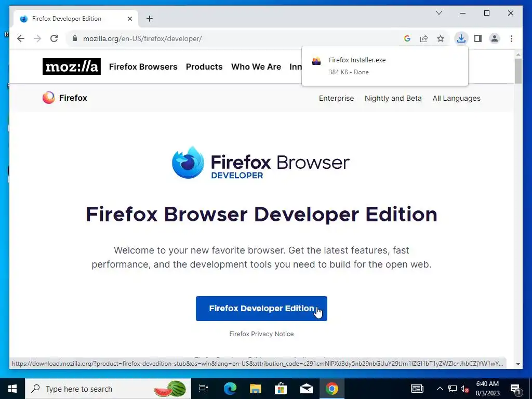532x399 pixels.
Task: Open downloaded Firefox Installer.exe entry
Action: pos(385,66)
